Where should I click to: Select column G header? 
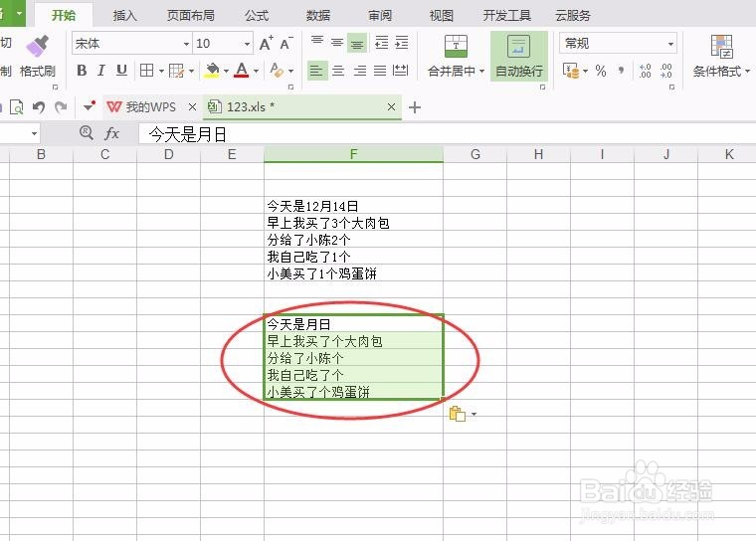pos(474,154)
